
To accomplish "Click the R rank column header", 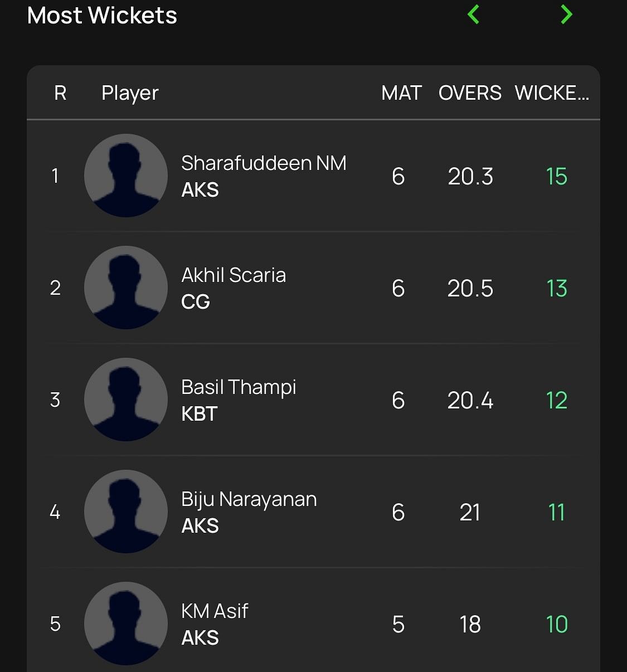I will click(60, 93).
